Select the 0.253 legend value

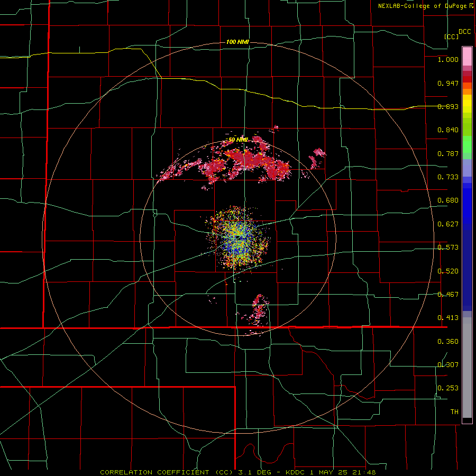[x=448, y=388]
